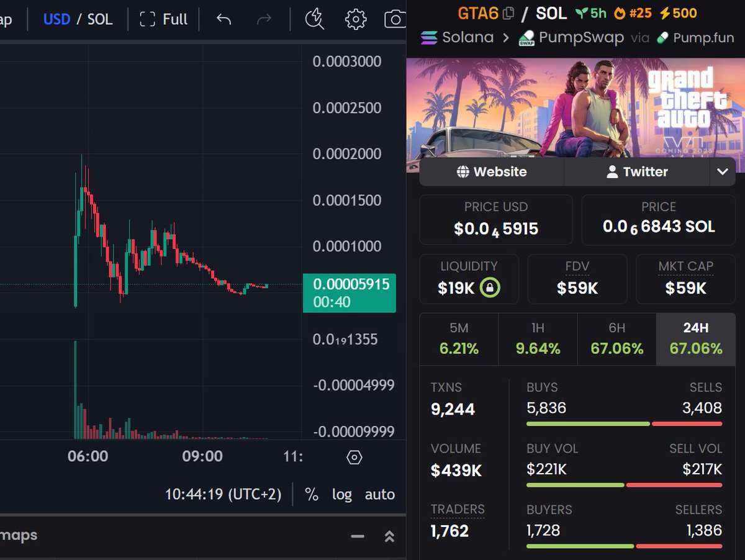
Task: Click the 0.0001000 price axis label
Action: (x=347, y=246)
